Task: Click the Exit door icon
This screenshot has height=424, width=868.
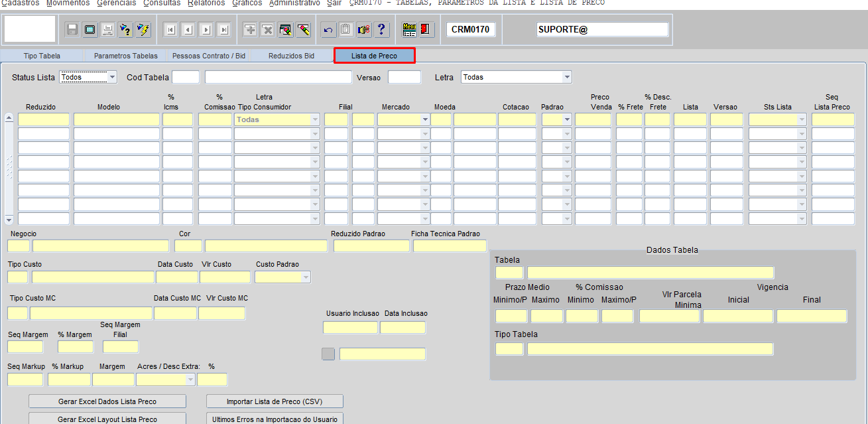Action: tap(426, 30)
